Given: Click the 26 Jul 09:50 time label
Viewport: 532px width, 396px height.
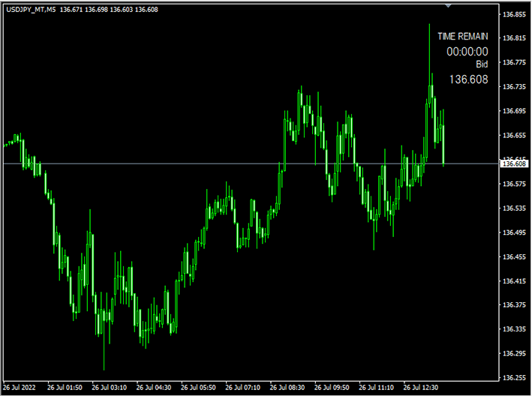Looking at the screenshot, I should pyautogui.click(x=332, y=387).
